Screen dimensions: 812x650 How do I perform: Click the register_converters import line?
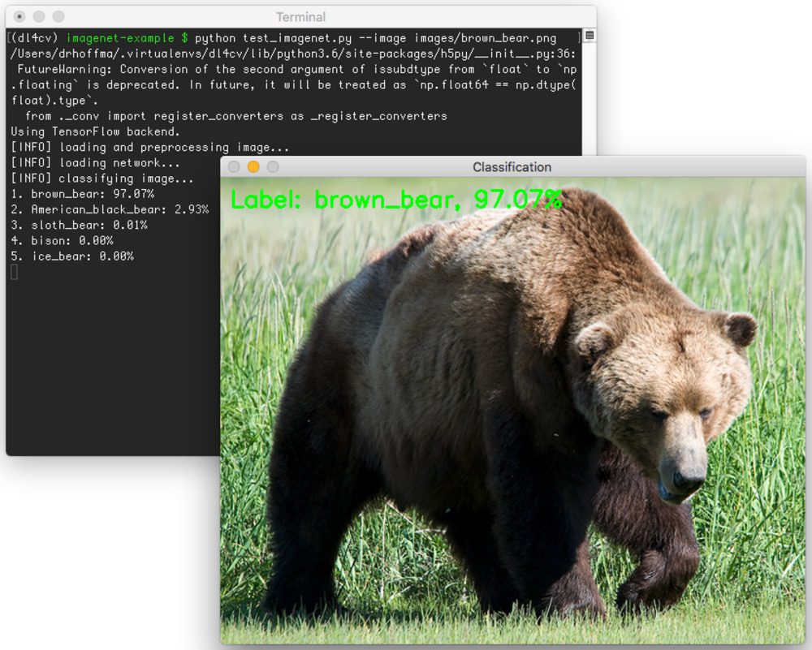236,116
